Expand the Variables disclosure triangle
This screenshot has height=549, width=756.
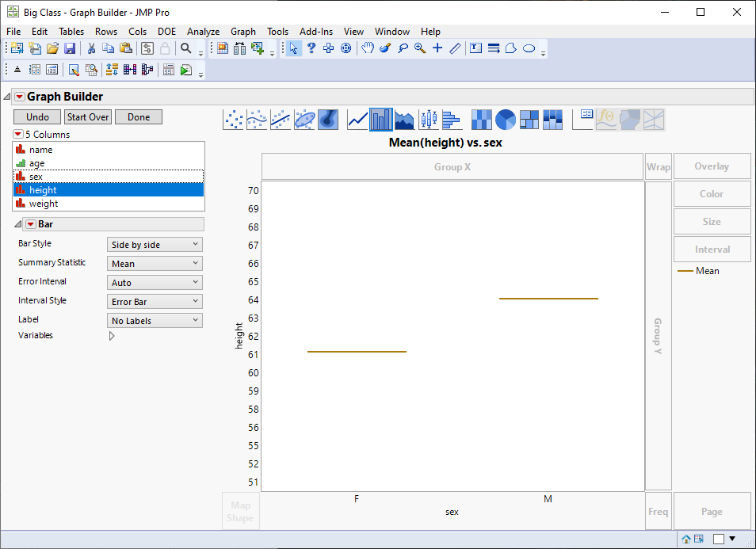click(112, 335)
